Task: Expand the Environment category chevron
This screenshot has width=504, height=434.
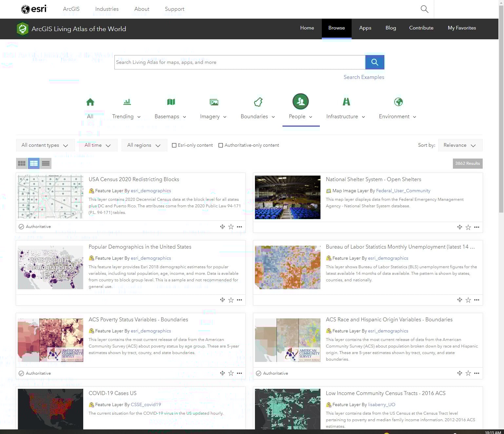Action: point(415,117)
